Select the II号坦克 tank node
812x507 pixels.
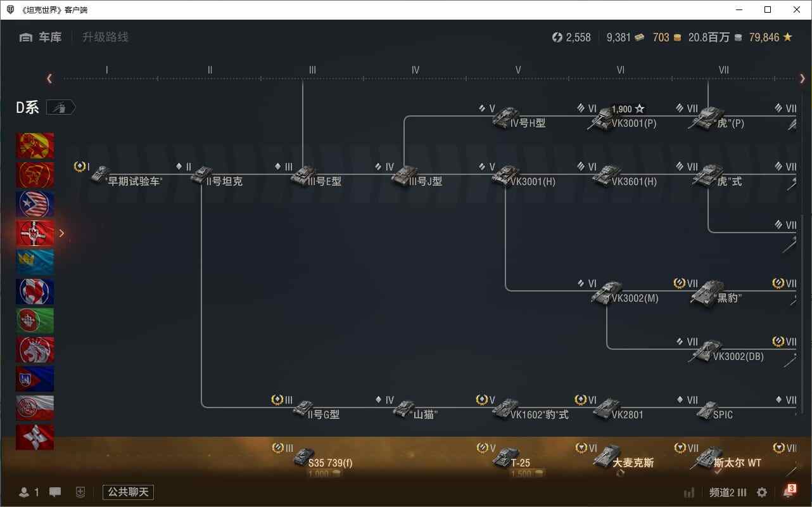point(217,176)
